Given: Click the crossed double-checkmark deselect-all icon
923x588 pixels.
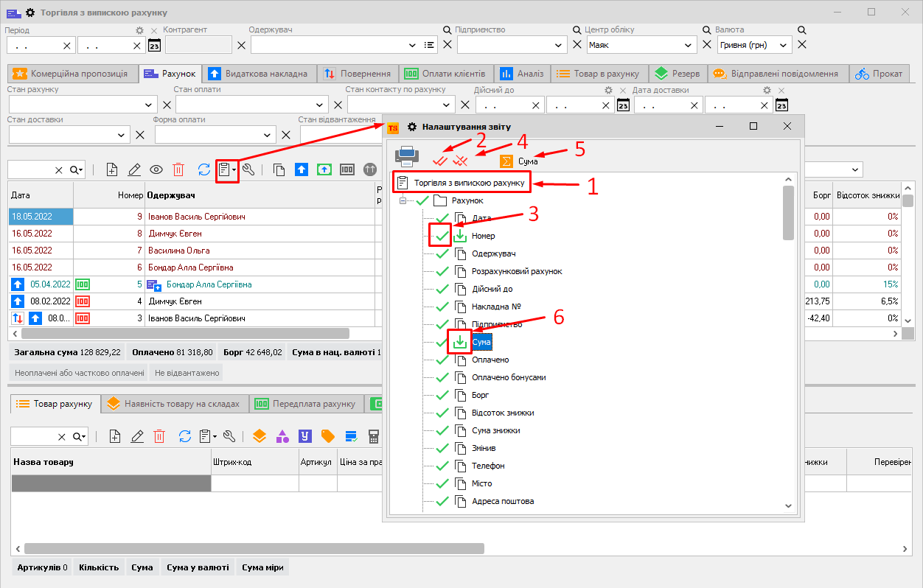Looking at the screenshot, I should [x=460, y=160].
